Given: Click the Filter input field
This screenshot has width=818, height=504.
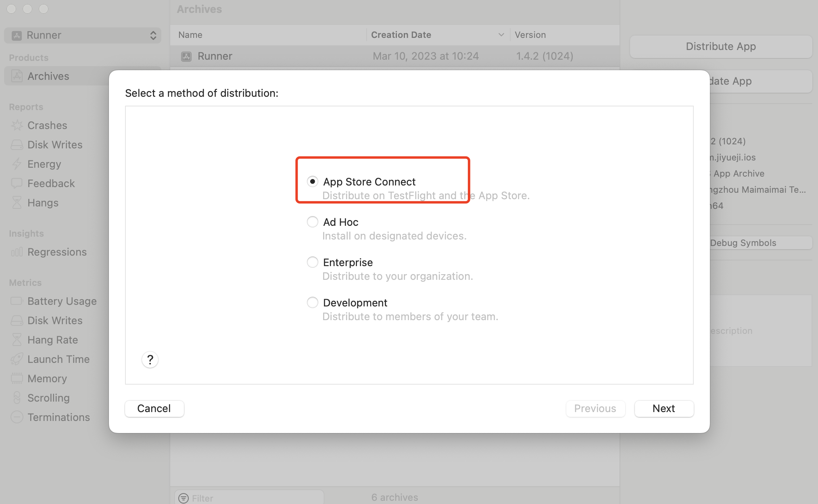Looking at the screenshot, I should point(249,498).
